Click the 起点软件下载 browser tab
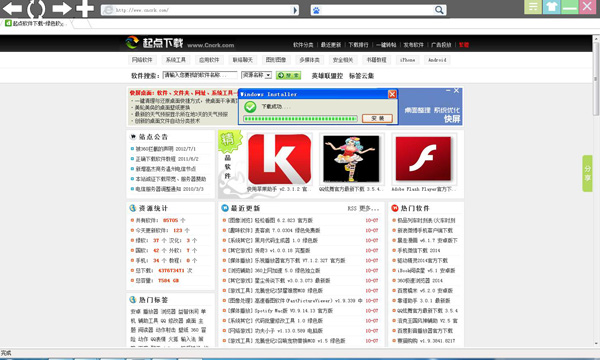Screen dimensions: 600x360 click(x=36, y=24)
